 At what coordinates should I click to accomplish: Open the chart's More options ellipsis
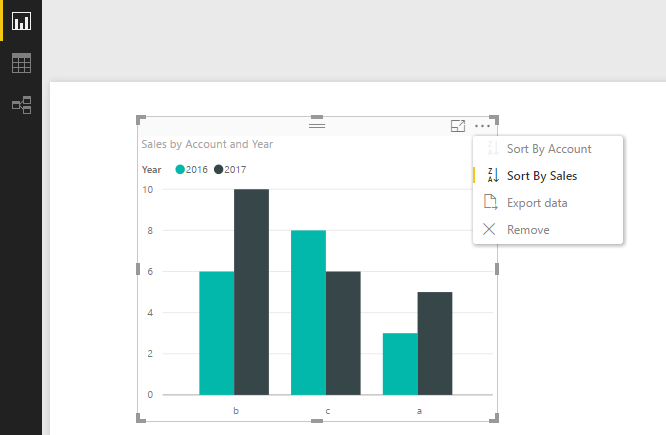[x=483, y=126]
